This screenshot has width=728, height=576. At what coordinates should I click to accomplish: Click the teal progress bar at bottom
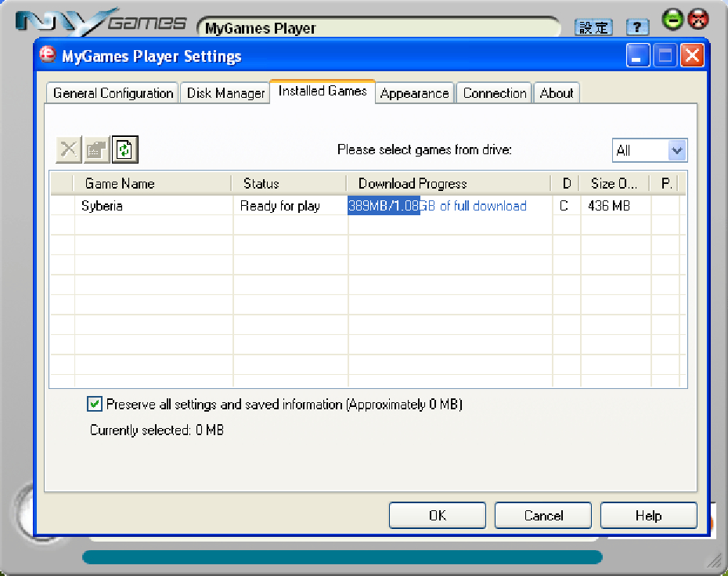tap(342, 556)
